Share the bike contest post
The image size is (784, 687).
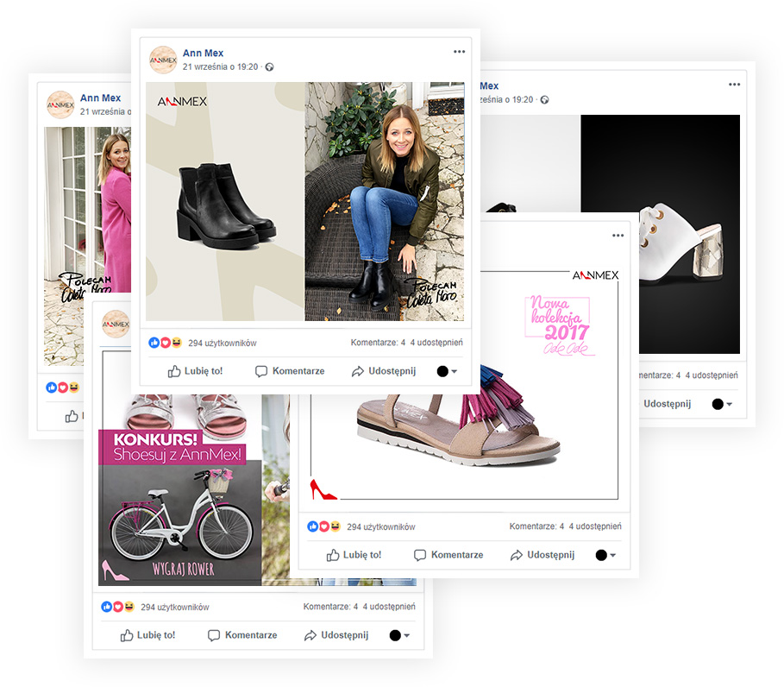(336, 635)
